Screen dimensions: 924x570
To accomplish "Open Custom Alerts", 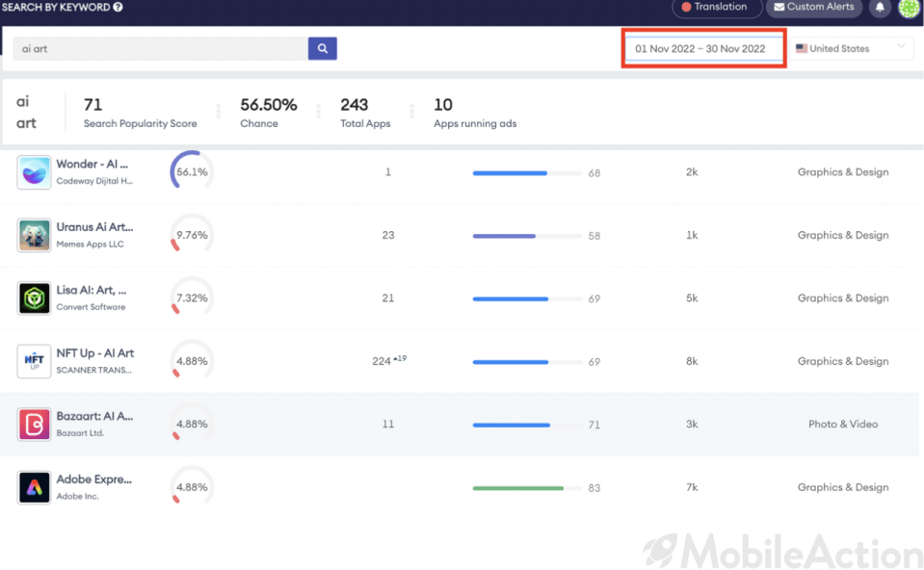I will tap(814, 7).
